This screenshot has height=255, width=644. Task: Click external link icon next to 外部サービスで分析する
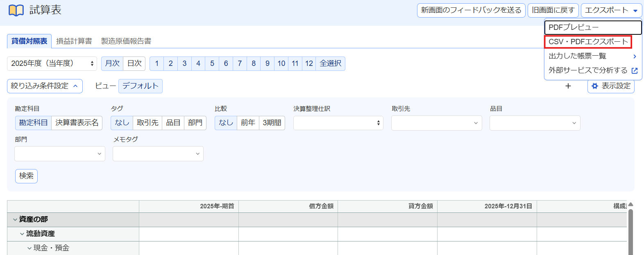click(x=635, y=70)
